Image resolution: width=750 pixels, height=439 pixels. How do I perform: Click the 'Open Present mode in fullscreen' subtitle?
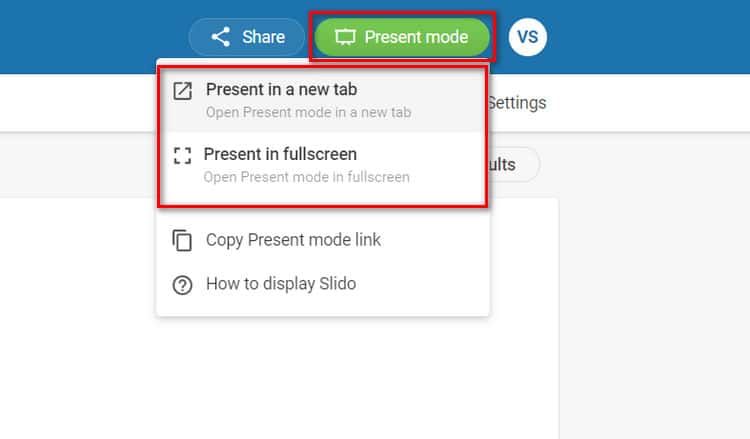(306, 177)
